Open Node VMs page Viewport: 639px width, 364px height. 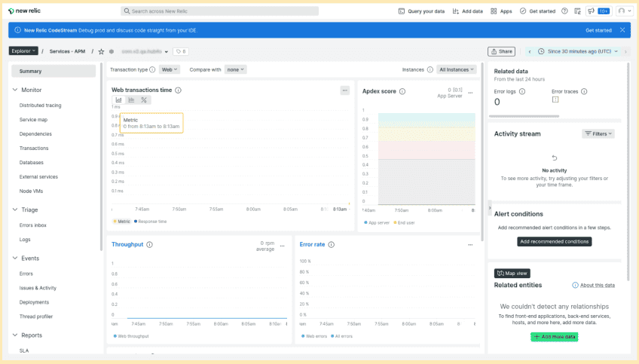pyautogui.click(x=31, y=191)
